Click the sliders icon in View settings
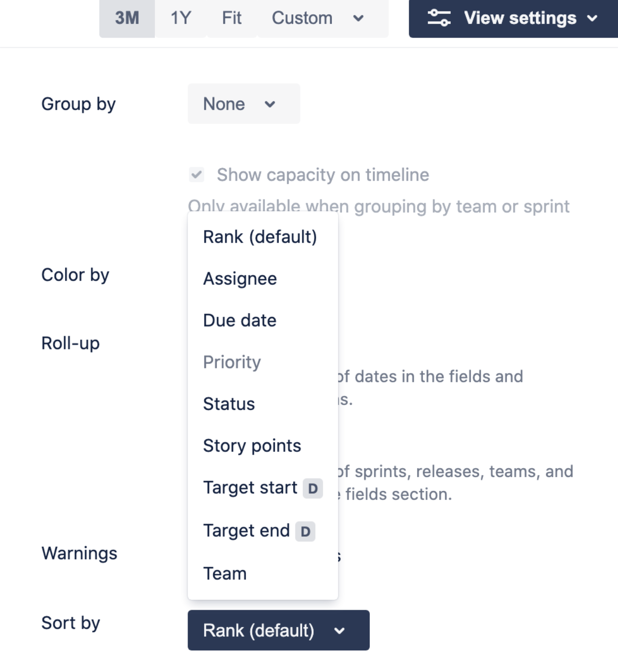This screenshot has height=672, width=618. (x=439, y=18)
